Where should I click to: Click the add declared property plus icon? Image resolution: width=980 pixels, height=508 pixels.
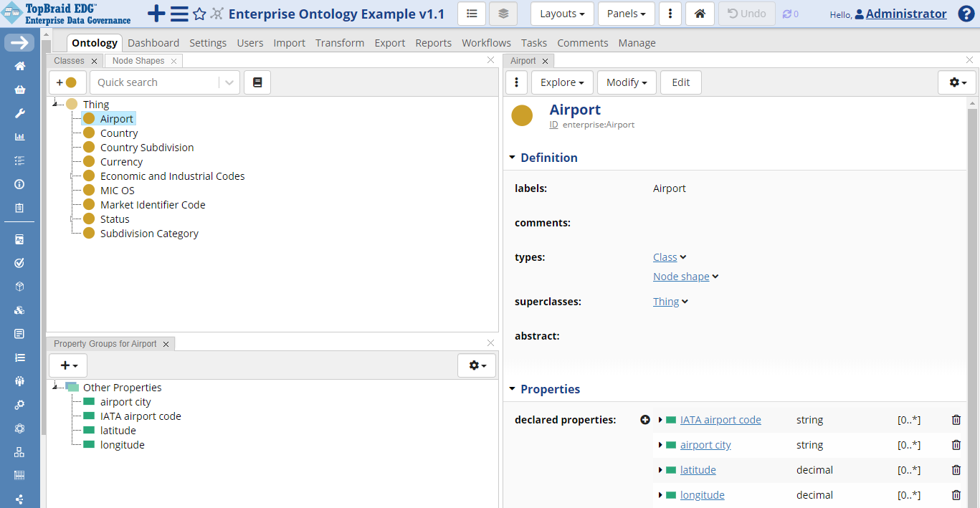coord(644,420)
